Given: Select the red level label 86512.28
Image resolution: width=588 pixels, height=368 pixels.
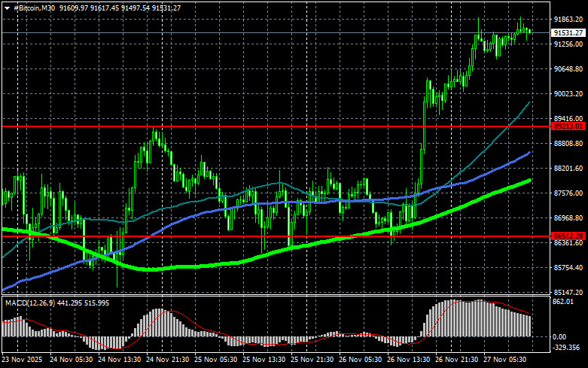Looking at the screenshot, I should pos(568,236).
